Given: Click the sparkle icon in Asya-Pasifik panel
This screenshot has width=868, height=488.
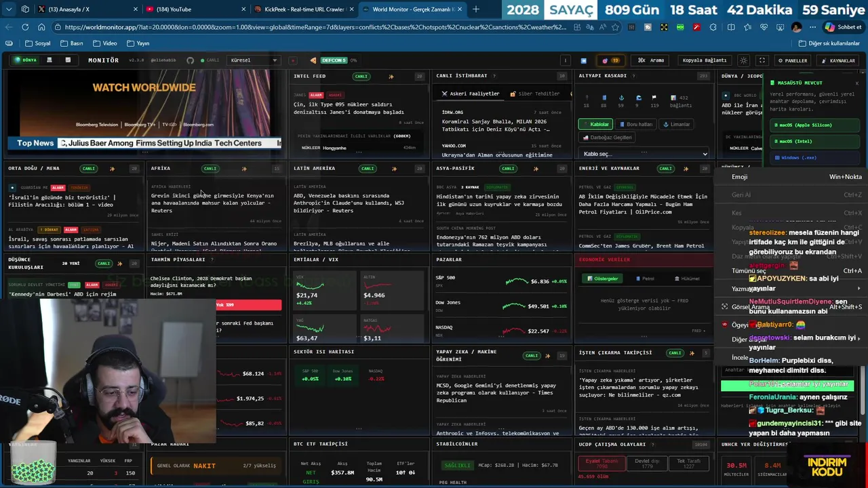Looking at the screenshot, I should pyautogui.click(x=536, y=169).
